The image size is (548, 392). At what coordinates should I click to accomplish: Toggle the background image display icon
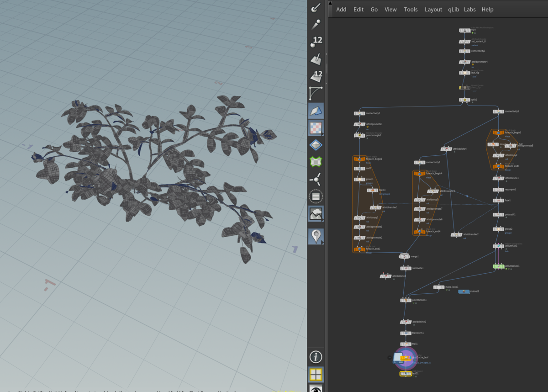click(316, 213)
